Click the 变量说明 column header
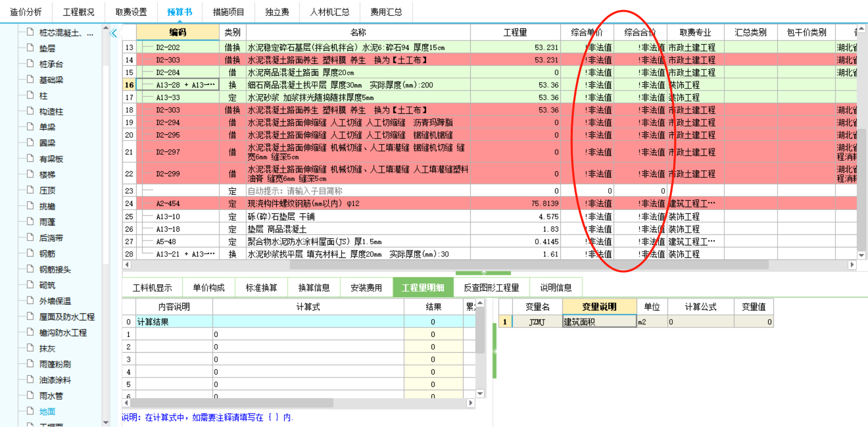This screenshot has width=868, height=427. [599, 306]
